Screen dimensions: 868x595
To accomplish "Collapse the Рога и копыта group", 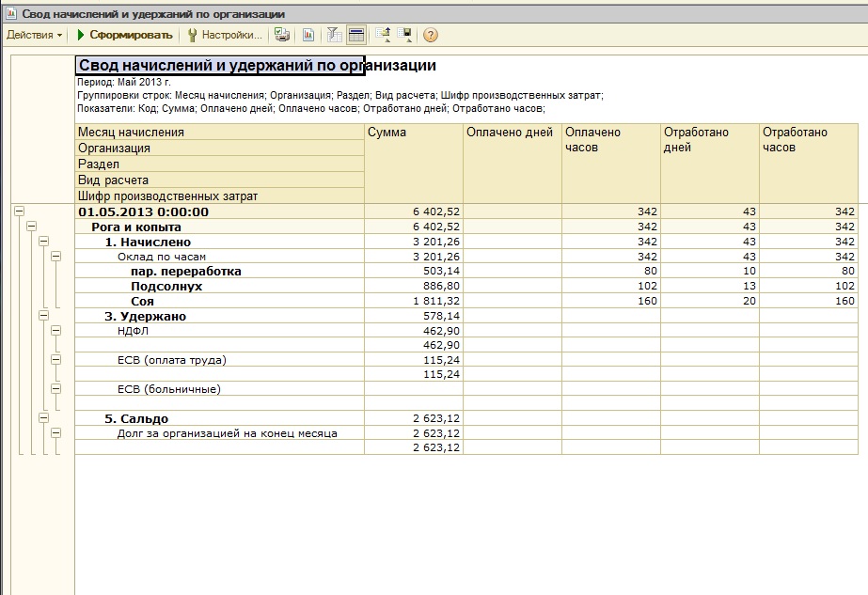I will point(32,226).
